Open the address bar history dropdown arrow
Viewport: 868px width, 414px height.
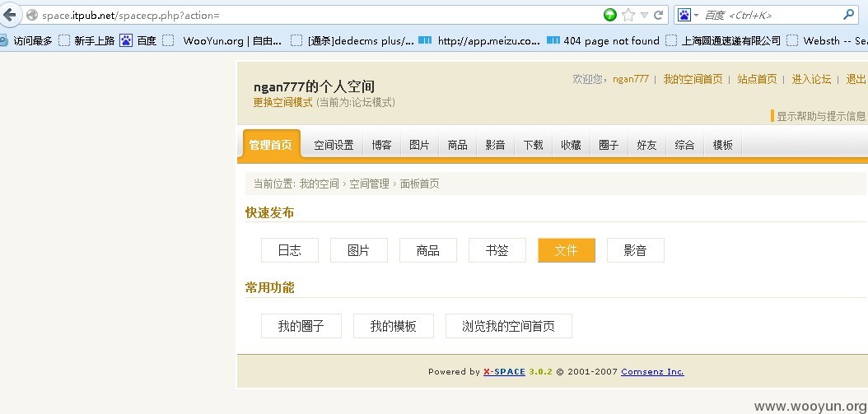(644, 16)
